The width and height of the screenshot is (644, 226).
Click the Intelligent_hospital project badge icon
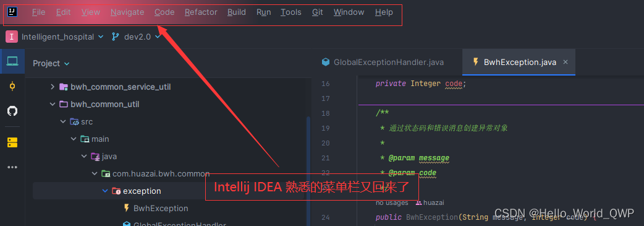click(12, 37)
